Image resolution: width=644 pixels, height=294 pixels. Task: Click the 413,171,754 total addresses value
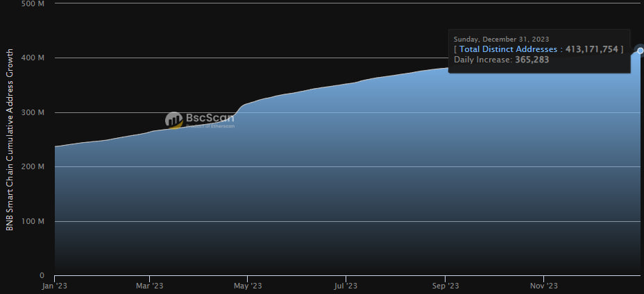coord(591,49)
